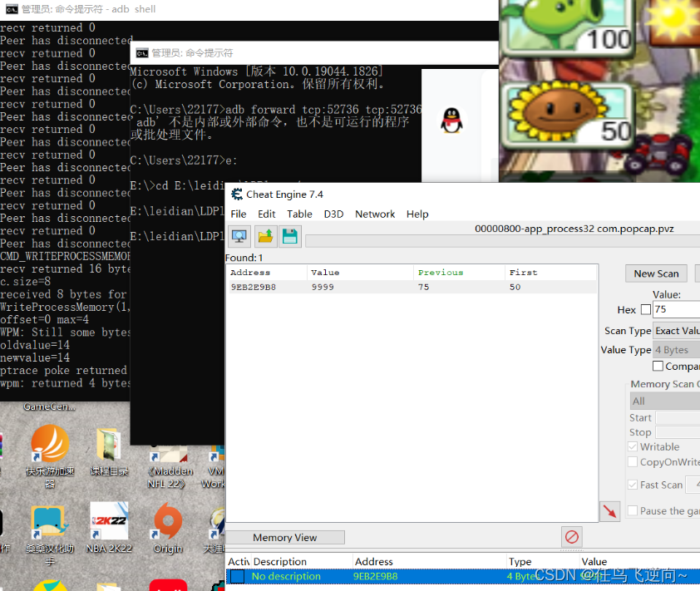Viewport: 700px width, 591px height.
Task: Open the Table menu
Action: pyautogui.click(x=299, y=214)
